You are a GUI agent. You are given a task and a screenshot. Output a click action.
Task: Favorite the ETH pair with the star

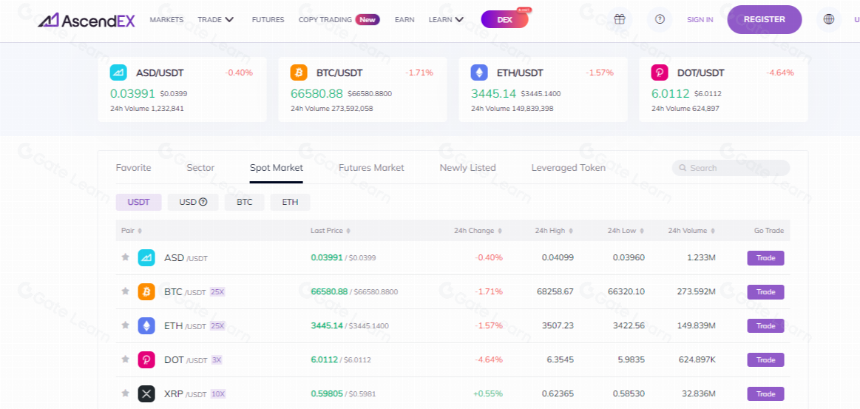pyautogui.click(x=125, y=325)
